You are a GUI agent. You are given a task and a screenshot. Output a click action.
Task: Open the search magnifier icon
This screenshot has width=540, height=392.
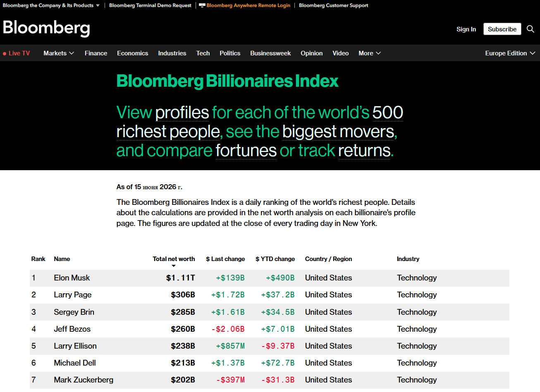pos(530,29)
